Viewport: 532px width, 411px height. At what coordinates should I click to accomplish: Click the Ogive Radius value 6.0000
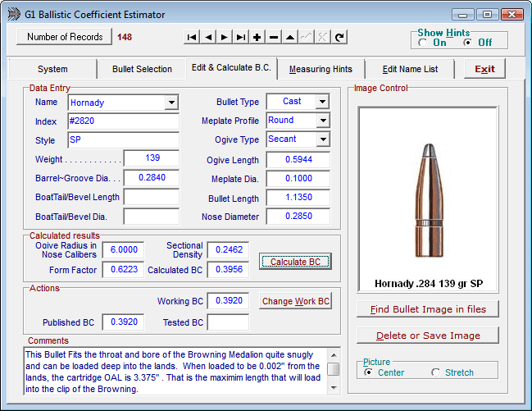tap(124, 250)
